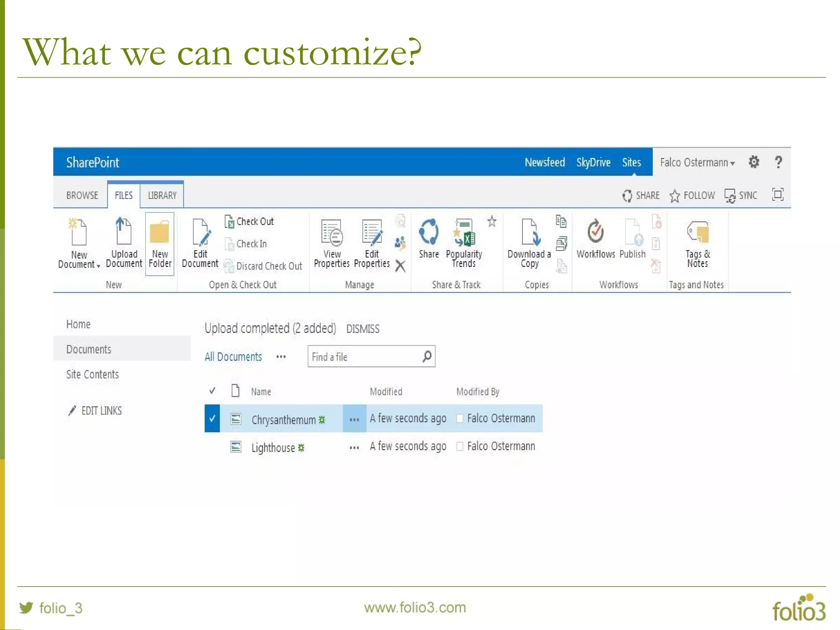840x630 pixels.
Task: Click the Shared With people icon
Action: pyautogui.click(x=400, y=243)
